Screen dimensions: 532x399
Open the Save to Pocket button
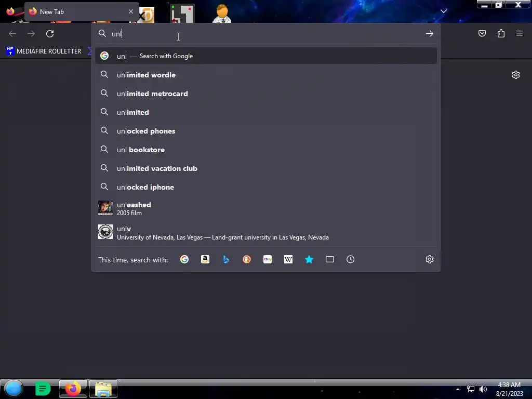tap(482, 33)
